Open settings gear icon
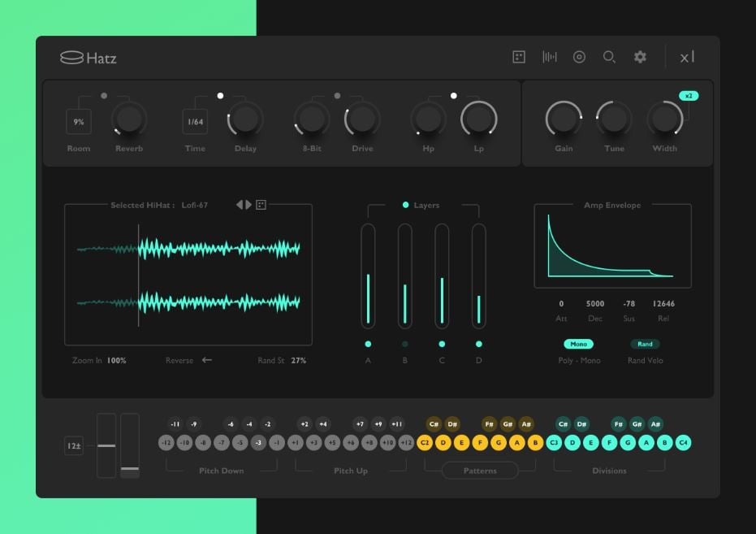 pos(640,57)
